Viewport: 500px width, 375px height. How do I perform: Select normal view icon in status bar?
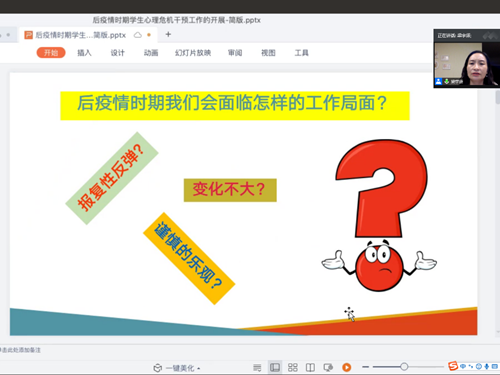pos(275,367)
